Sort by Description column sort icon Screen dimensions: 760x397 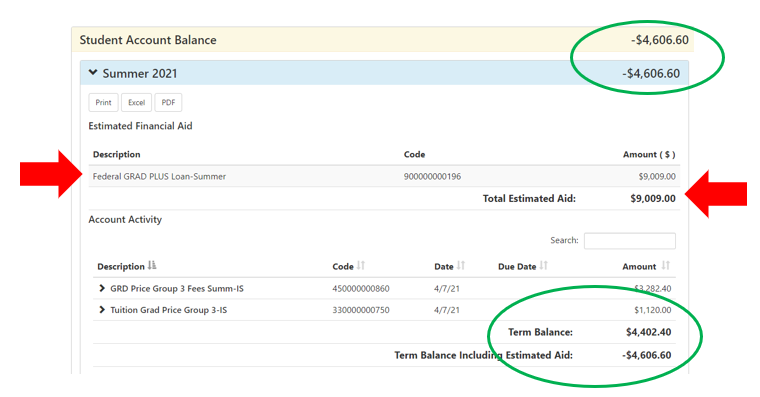tap(152, 266)
